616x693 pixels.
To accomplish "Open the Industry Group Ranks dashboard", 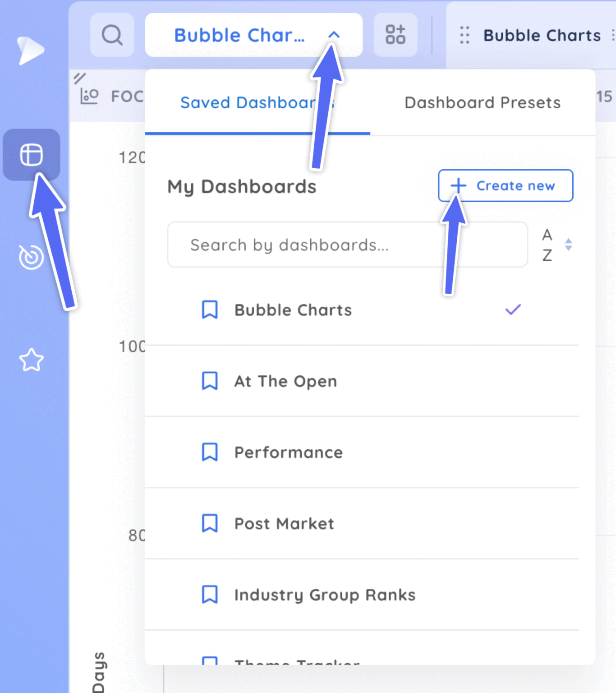I will [x=324, y=595].
